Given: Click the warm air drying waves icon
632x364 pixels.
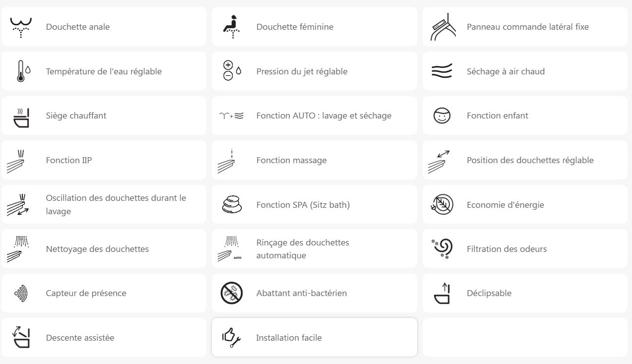Looking at the screenshot, I should tap(442, 71).
